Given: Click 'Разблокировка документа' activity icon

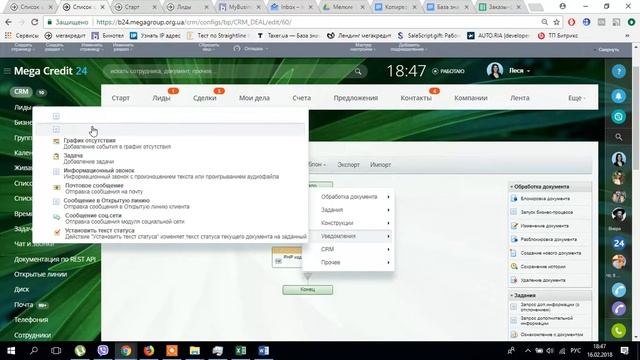Looking at the screenshot, I should coord(514,239).
